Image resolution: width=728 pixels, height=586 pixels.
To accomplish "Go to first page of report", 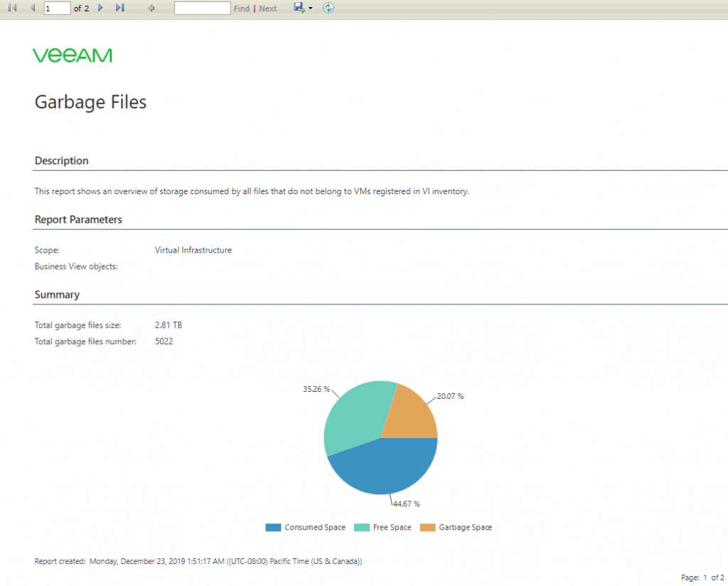I will point(13,8).
